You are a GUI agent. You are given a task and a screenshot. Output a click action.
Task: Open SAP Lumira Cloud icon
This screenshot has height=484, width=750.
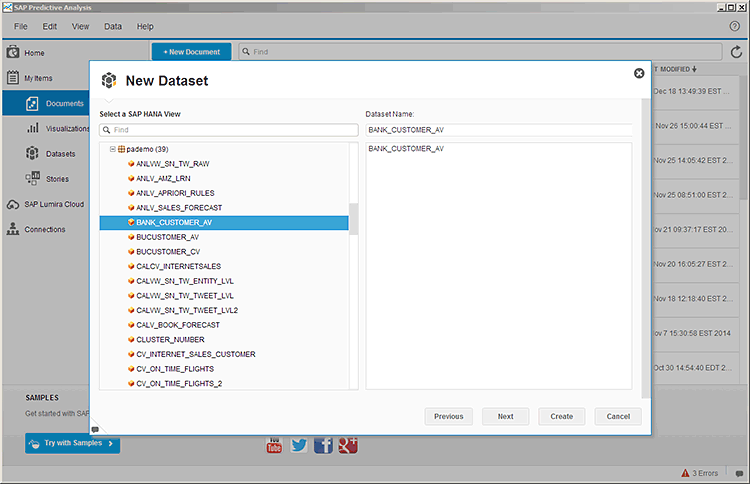(13, 204)
